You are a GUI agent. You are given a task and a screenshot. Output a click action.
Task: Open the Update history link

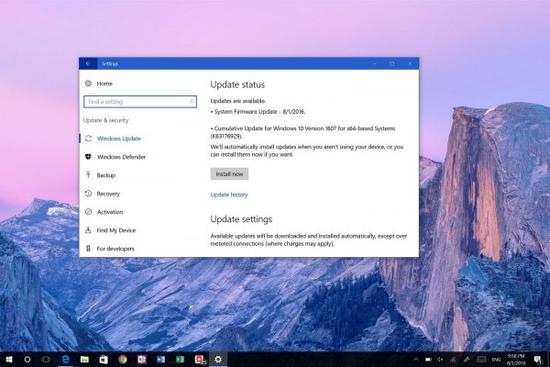click(x=229, y=195)
